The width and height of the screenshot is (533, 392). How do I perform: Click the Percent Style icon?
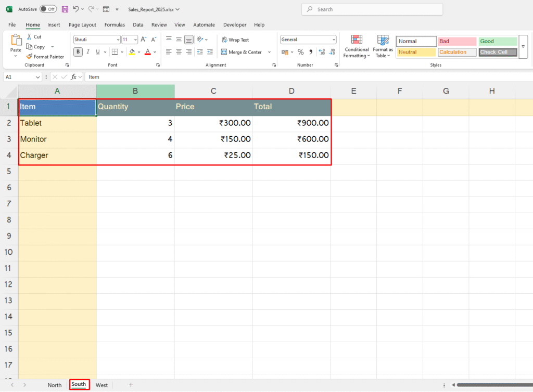point(300,52)
